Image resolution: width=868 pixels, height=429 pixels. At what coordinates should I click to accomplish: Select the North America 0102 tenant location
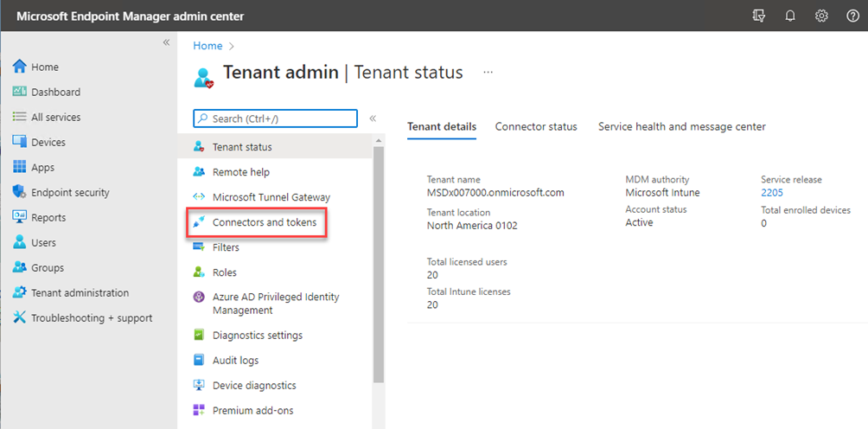[472, 225]
